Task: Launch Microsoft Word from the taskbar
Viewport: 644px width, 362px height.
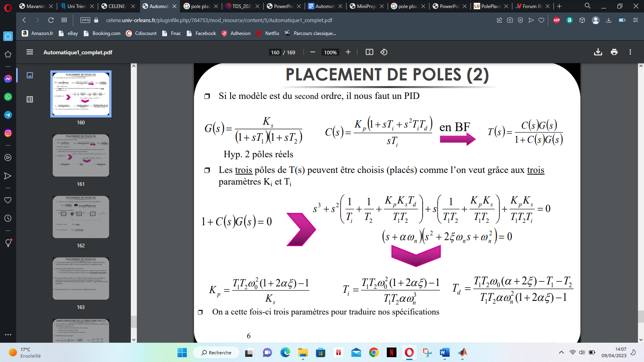Action: (445, 353)
